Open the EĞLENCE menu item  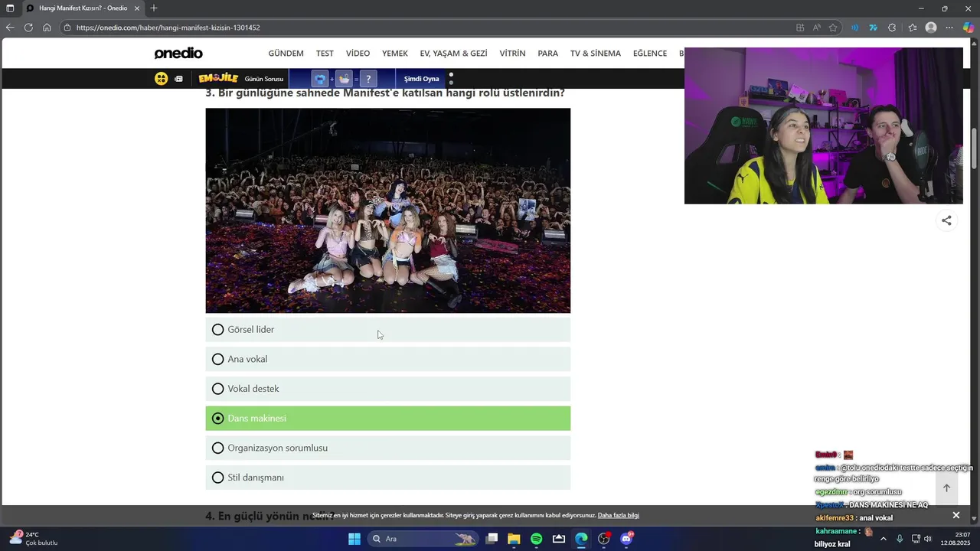point(649,54)
